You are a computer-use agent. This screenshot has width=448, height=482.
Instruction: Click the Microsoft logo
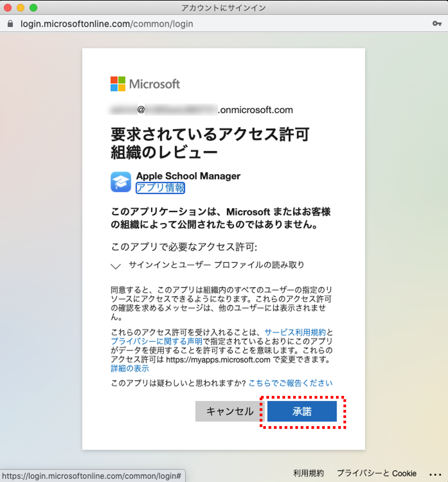click(x=145, y=84)
